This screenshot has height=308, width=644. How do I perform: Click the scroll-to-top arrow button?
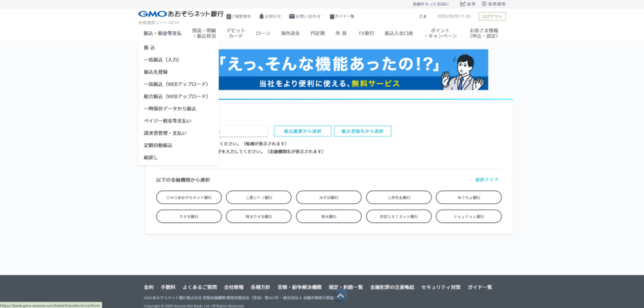click(x=341, y=296)
